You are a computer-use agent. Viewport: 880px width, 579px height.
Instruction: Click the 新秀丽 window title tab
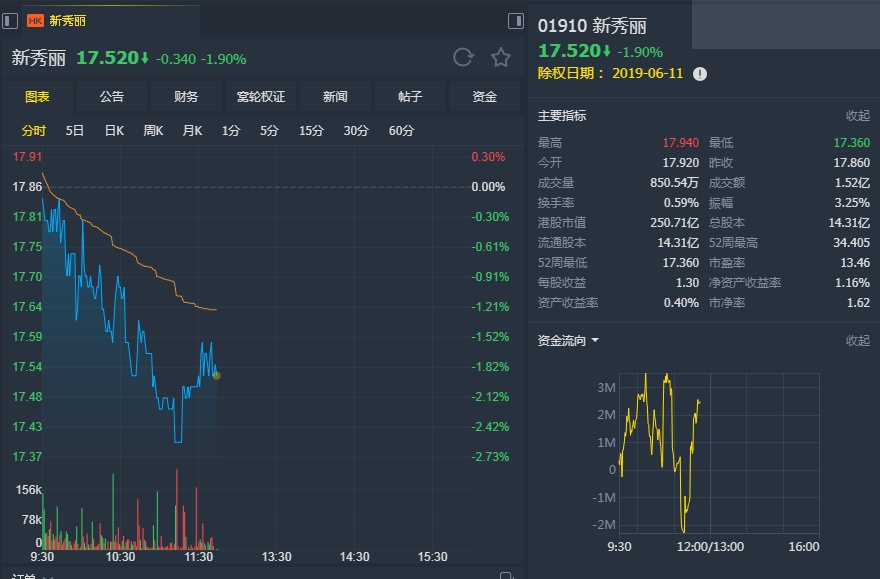[x=68, y=20]
